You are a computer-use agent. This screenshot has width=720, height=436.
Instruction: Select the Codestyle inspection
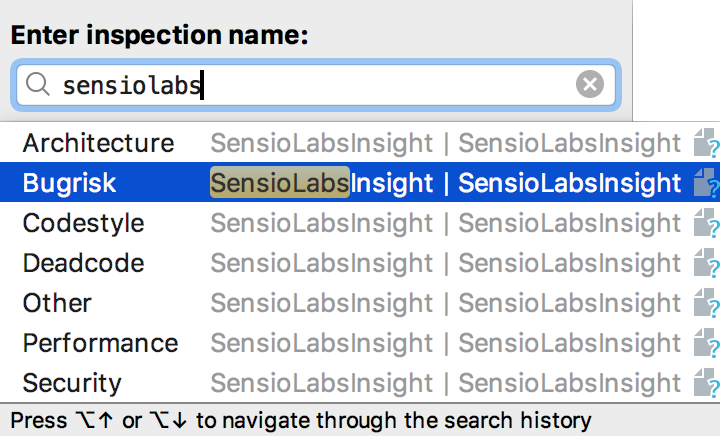[x=83, y=224]
